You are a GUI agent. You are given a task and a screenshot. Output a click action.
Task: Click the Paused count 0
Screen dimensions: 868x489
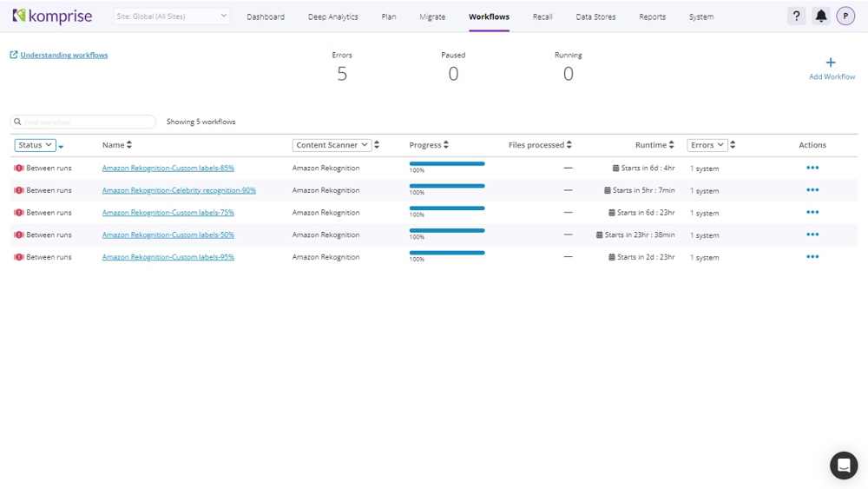click(x=453, y=74)
